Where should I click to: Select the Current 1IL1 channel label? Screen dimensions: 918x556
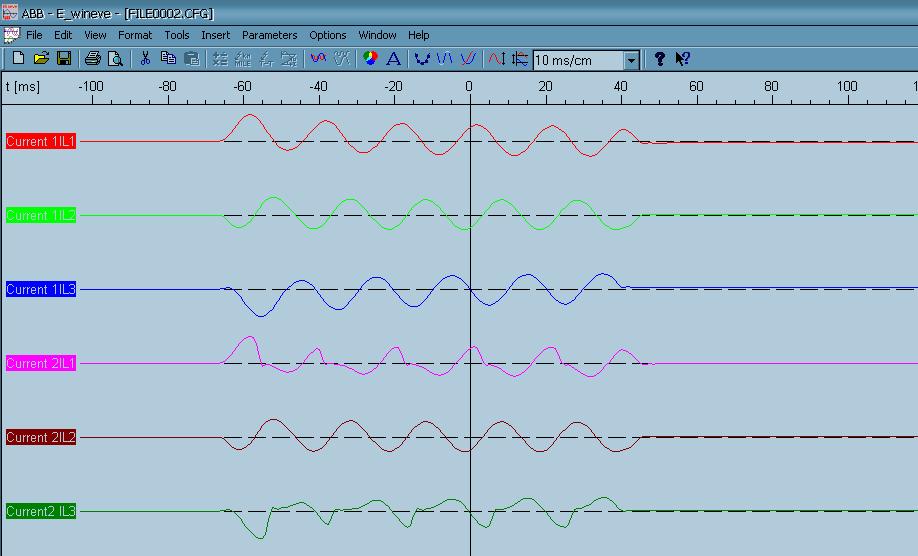point(41,142)
